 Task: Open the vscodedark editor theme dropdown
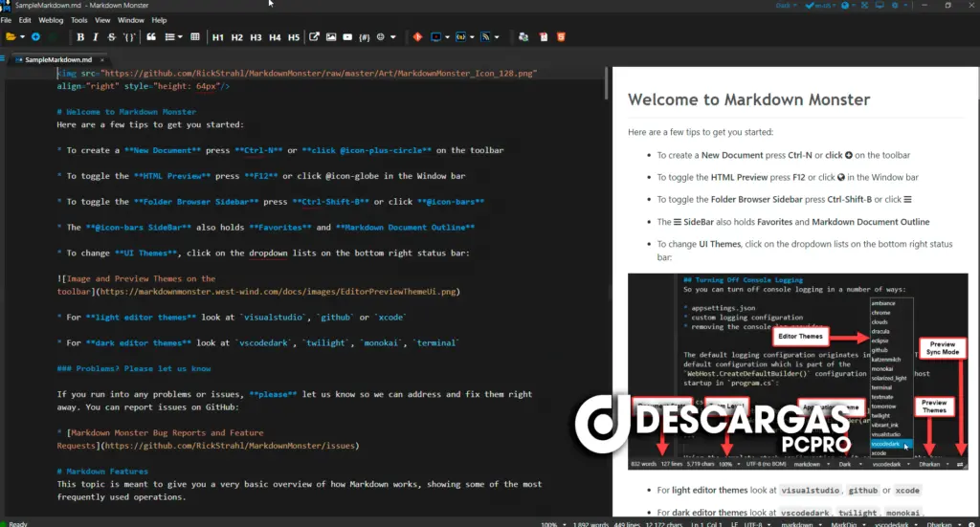[895, 524]
